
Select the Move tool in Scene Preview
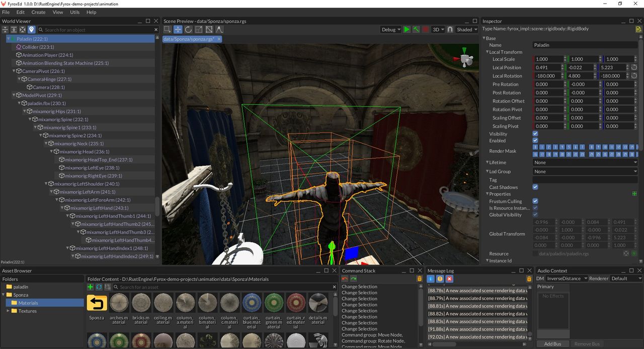coord(178,30)
